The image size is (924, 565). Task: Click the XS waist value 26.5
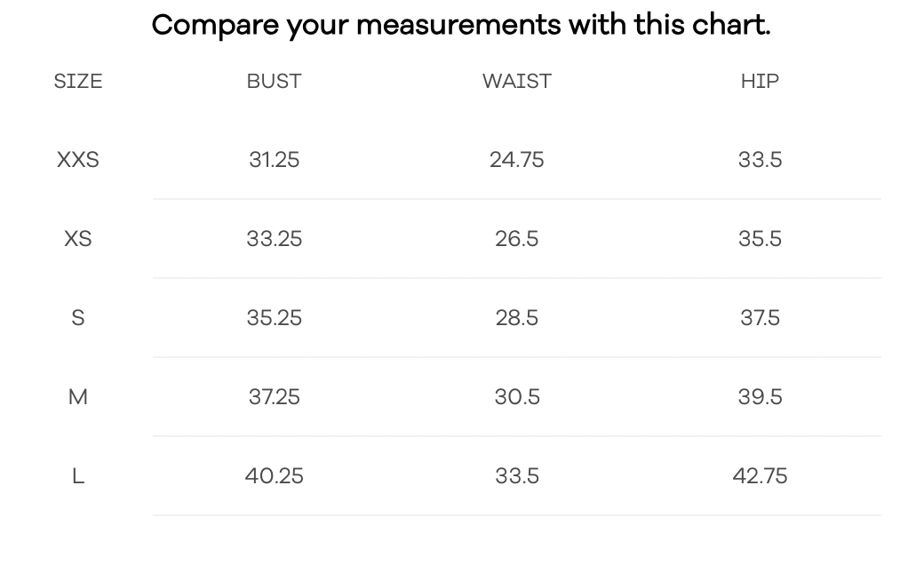(516, 239)
